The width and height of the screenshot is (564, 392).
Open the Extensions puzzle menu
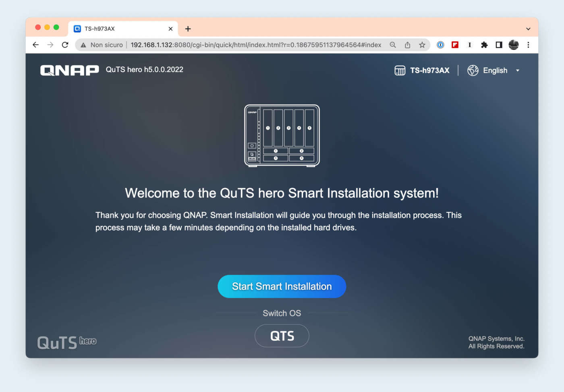(484, 45)
